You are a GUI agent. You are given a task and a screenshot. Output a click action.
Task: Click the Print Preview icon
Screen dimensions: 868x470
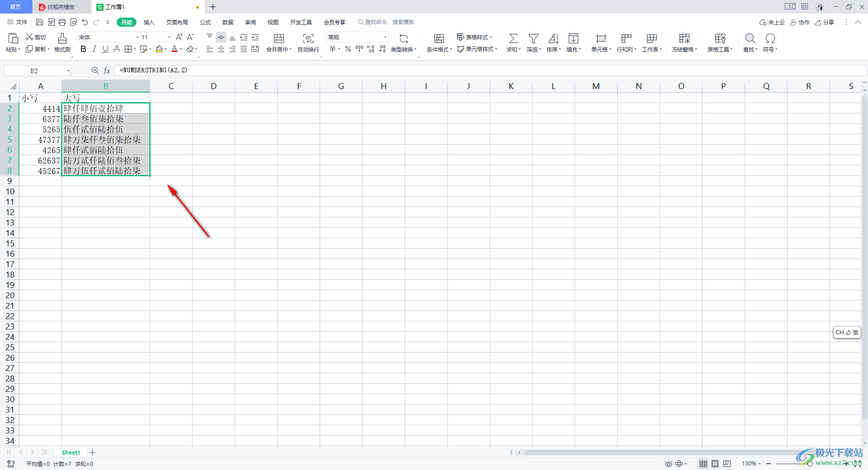click(x=73, y=22)
